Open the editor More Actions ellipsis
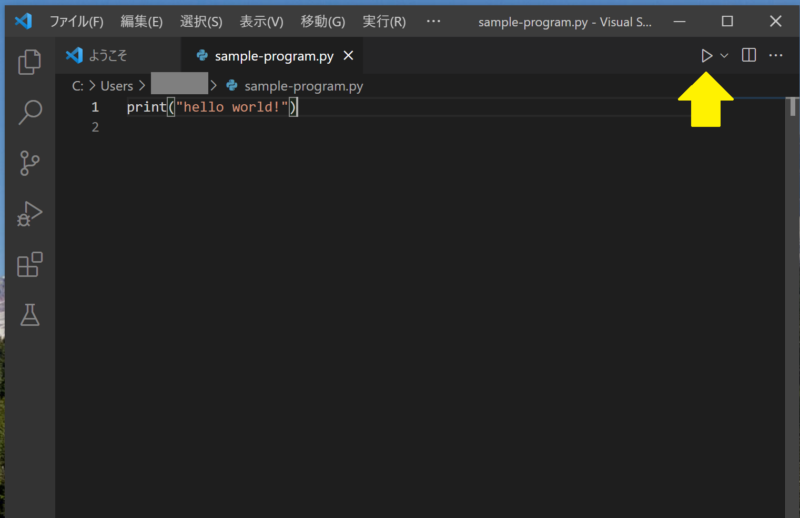800x518 pixels. (776, 56)
